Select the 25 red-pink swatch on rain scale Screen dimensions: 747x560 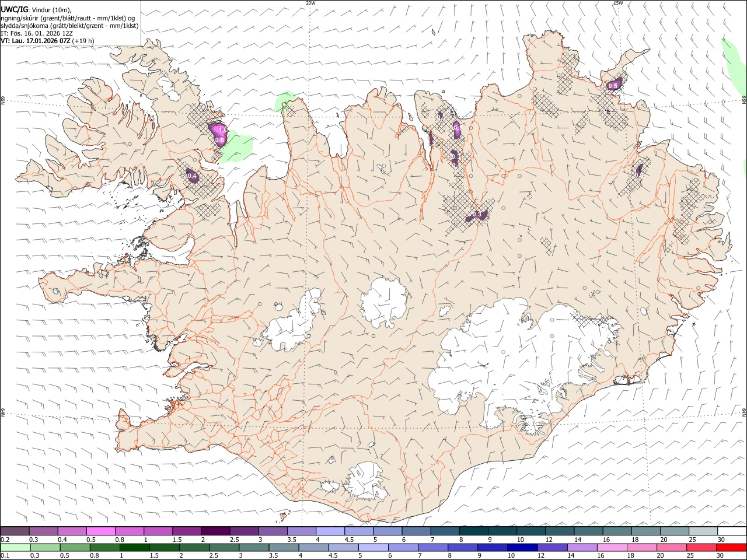click(701, 547)
